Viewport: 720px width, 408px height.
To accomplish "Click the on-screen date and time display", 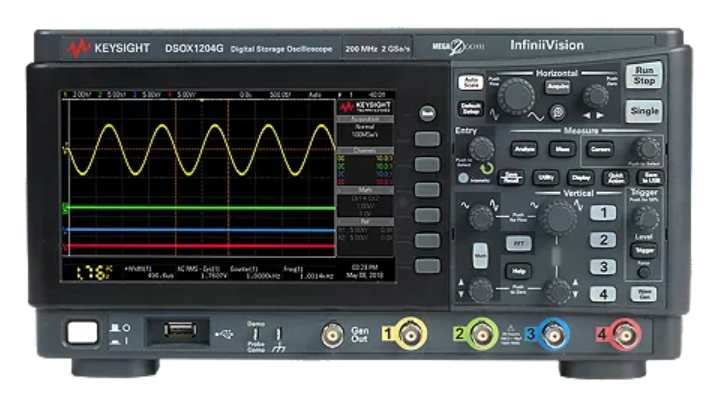I will click(x=365, y=271).
